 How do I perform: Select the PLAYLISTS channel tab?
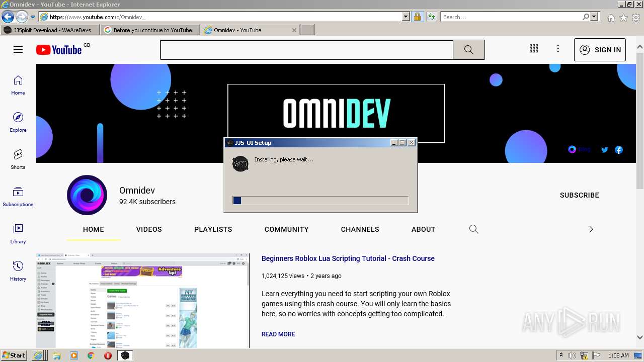pos(213,229)
